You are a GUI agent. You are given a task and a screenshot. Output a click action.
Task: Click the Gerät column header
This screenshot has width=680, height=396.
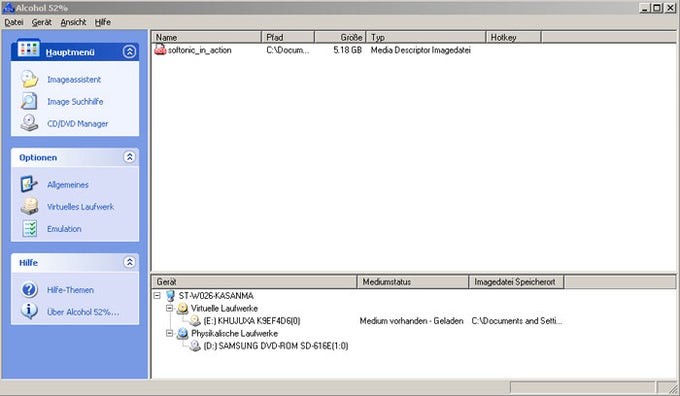254,282
